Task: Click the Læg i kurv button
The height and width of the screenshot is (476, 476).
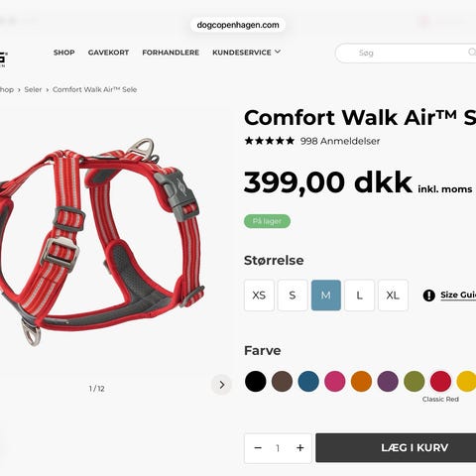Action: click(396, 448)
